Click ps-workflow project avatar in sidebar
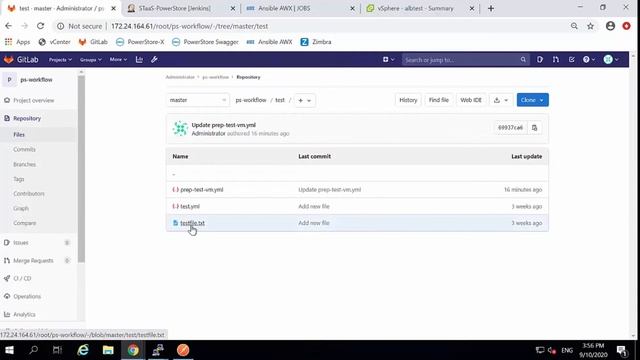This screenshot has width=640, height=360. coord(9,80)
